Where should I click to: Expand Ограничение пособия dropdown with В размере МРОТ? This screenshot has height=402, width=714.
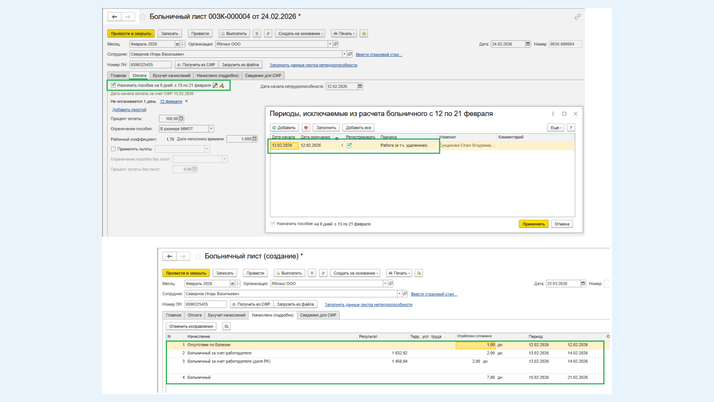(211, 129)
